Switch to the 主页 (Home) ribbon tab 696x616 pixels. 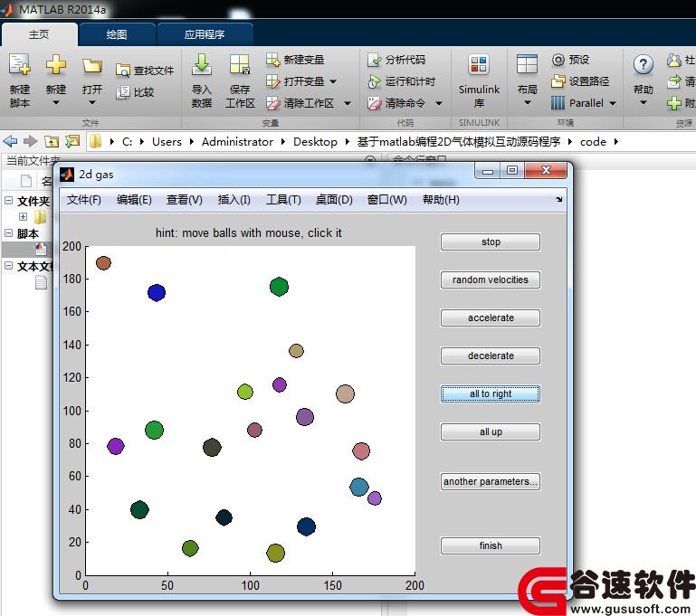[40, 34]
